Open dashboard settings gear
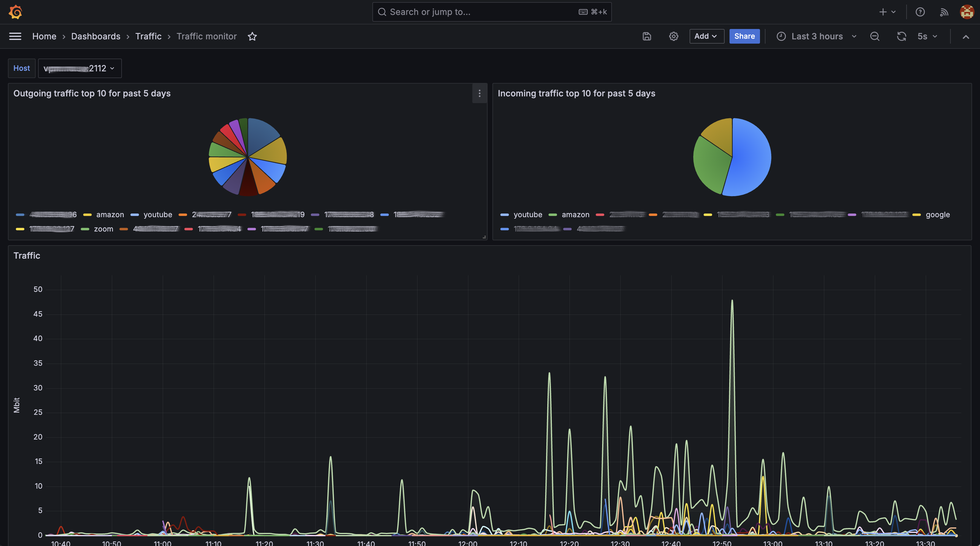 pyautogui.click(x=673, y=36)
